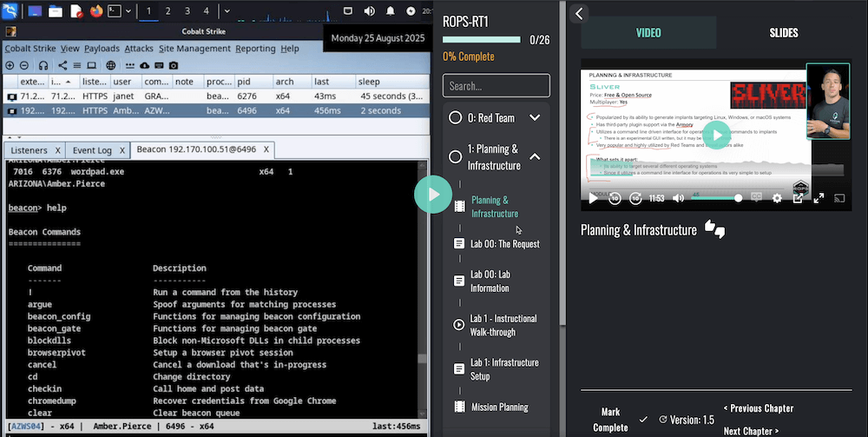Click the pivot graph share icon
The height and width of the screenshot is (437, 868).
point(62,65)
